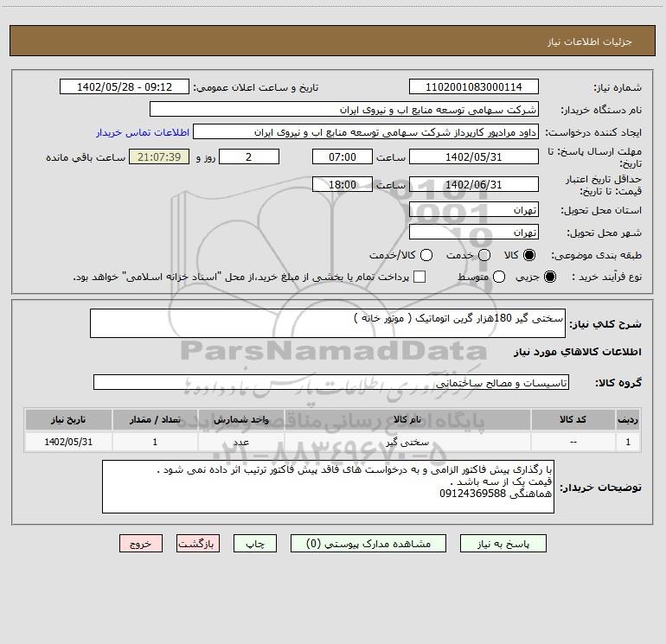Toggle the اسناد خزانه اسلامی payment checkbox

[419, 277]
